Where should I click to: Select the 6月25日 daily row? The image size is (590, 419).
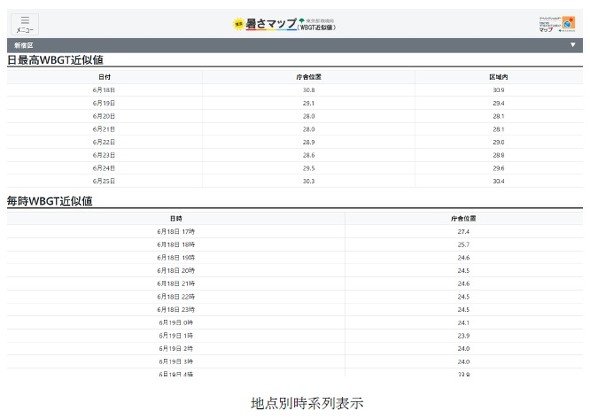pyautogui.click(x=295, y=181)
